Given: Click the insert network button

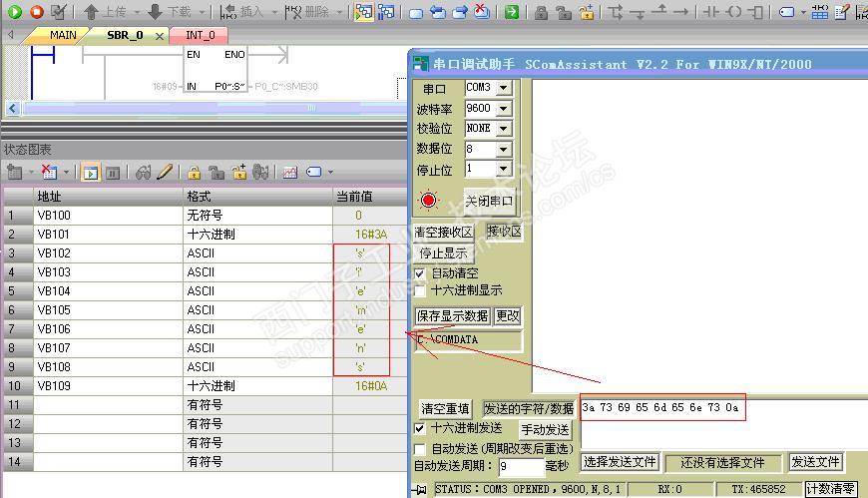Looking at the screenshot, I should click(x=241, y=11).
